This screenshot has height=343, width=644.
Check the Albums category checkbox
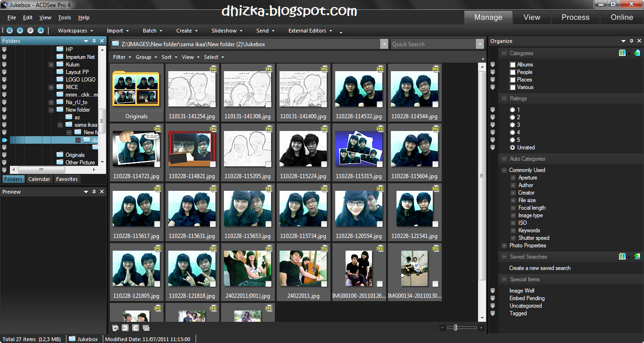pos(512,65)
